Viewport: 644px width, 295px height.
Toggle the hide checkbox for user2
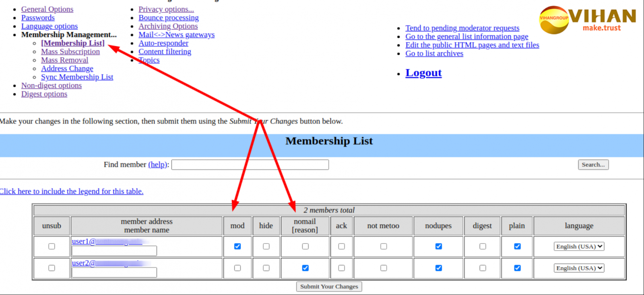pyautogui.click(x=266, y=268)
